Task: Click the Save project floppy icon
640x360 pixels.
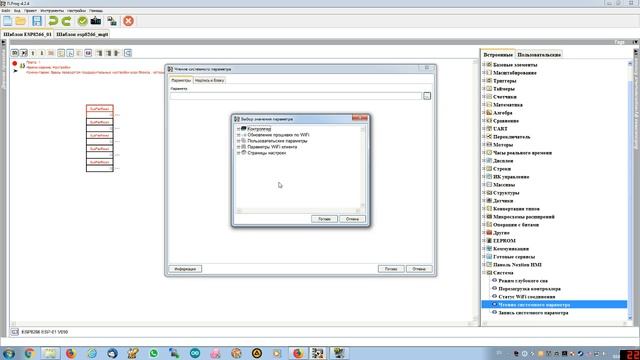Action: point(37,21)
